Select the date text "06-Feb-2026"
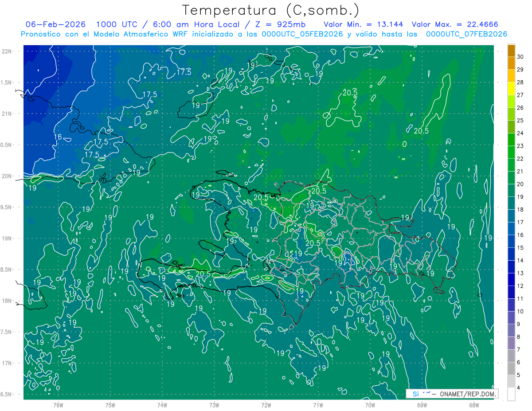 pos(56,24)
